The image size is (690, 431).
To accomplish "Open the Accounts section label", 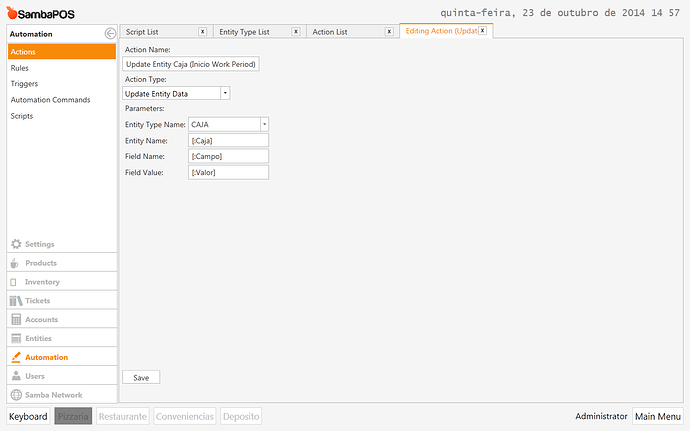I will tap(41, 320).
